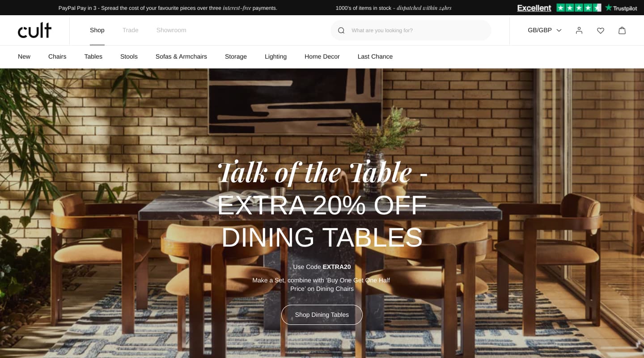Open the shopping bag icon
The width and height of the screenshot is (644, 358).
(622, 30)
